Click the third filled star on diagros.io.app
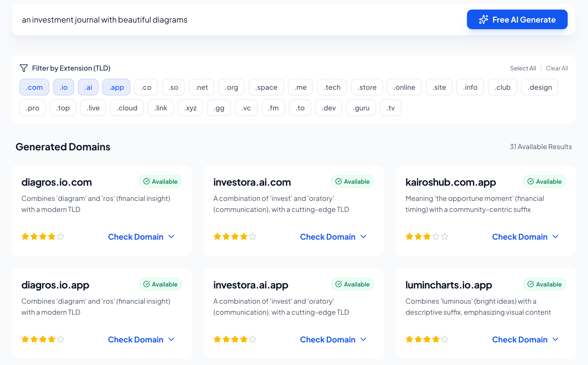 click(x=43, y=339)
